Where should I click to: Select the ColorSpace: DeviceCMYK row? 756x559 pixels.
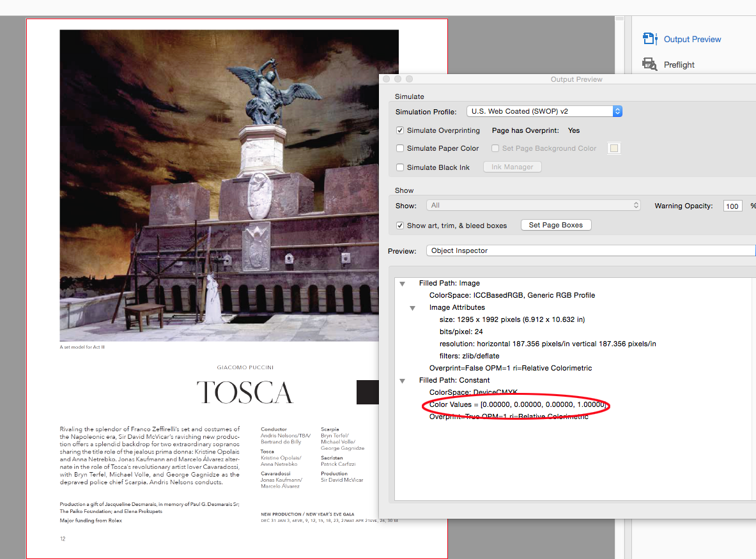click(474, 392)
